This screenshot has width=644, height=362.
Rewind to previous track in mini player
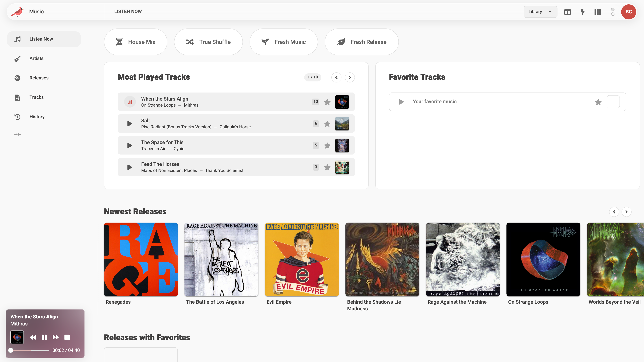coord(33,337)
